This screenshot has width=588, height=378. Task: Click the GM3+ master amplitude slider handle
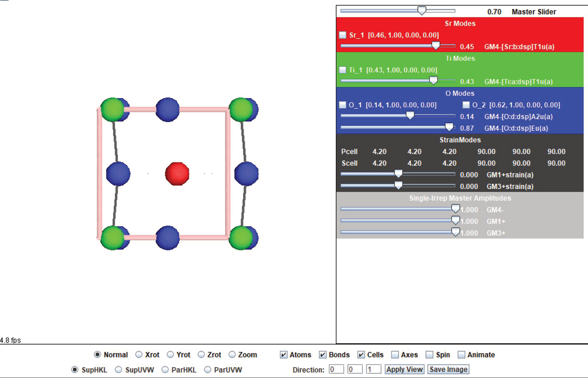[x=455, y=232]
